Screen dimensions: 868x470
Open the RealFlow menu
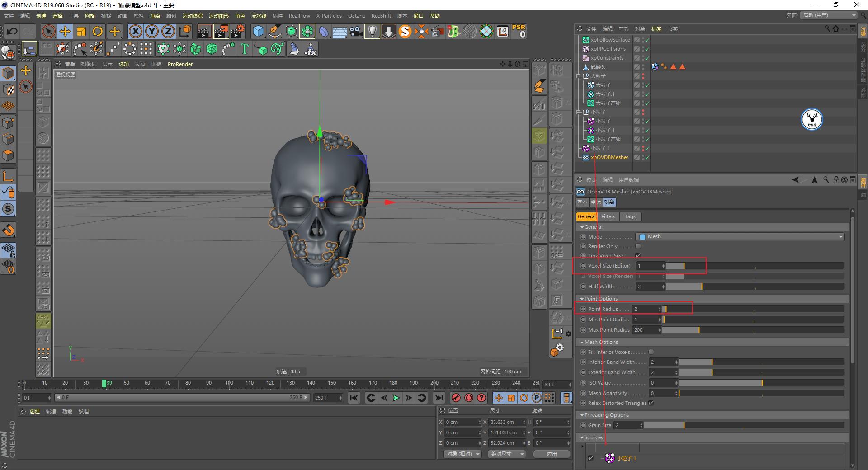coord(299,15)
